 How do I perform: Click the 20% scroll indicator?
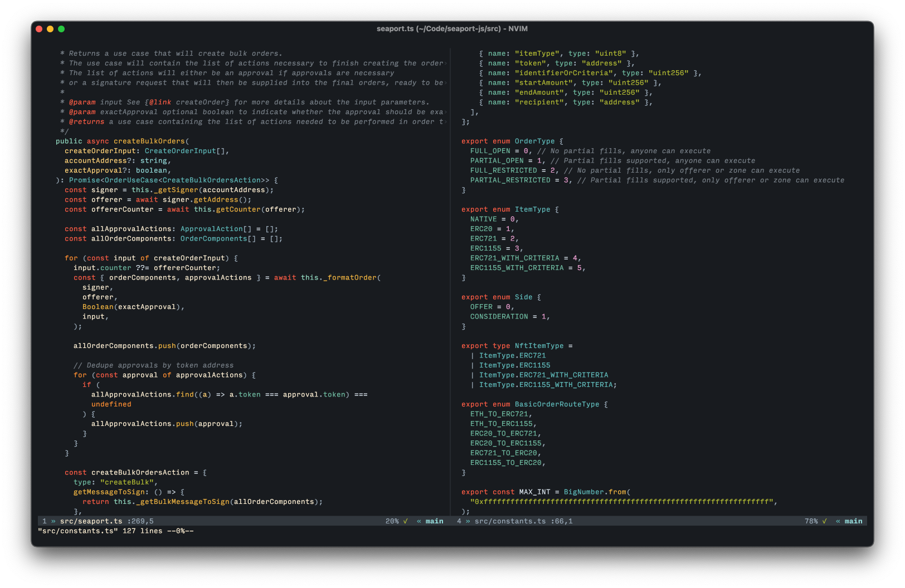(392, 521)
